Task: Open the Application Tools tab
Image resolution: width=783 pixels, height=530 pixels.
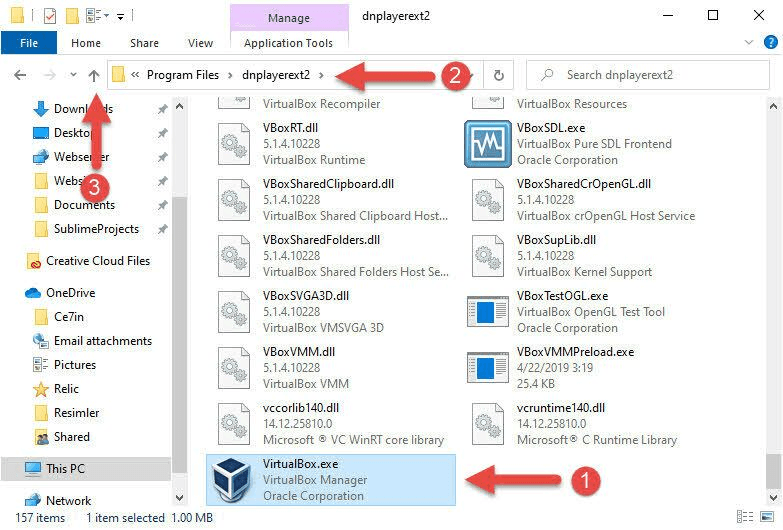Action: coord(289,43)
